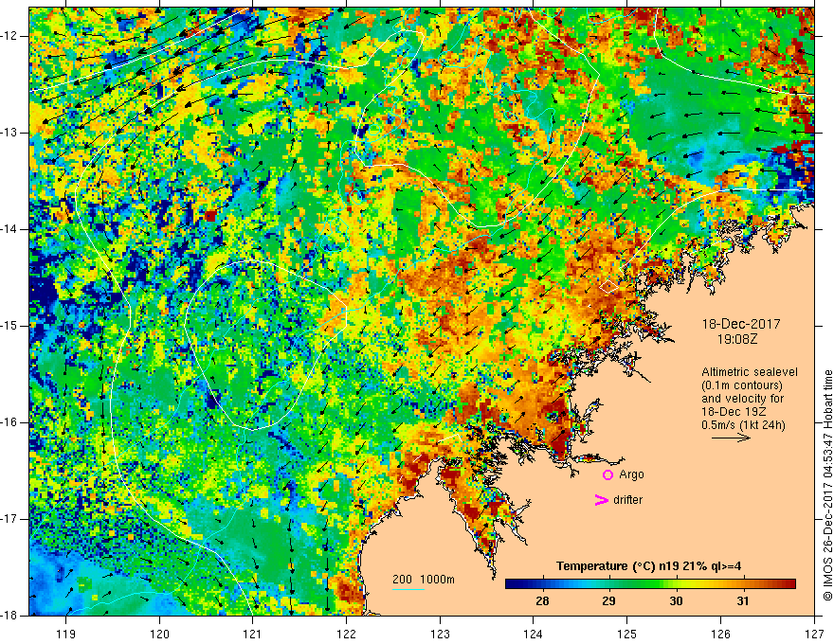Click the longitude 124 axis label
Viewport: 834px width, 644px height.
pos(534,634)
